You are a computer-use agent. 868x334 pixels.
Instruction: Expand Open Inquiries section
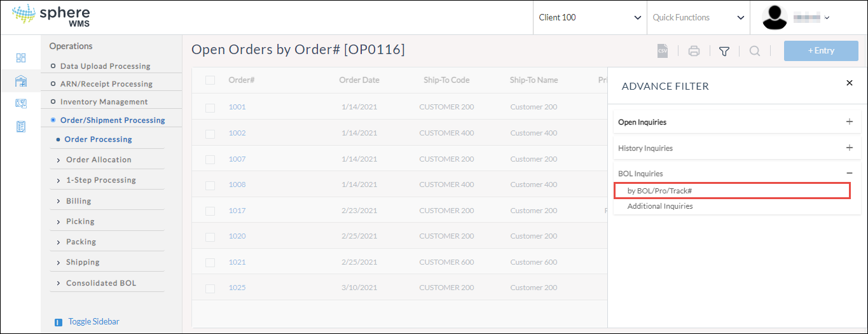pos(737,122)
